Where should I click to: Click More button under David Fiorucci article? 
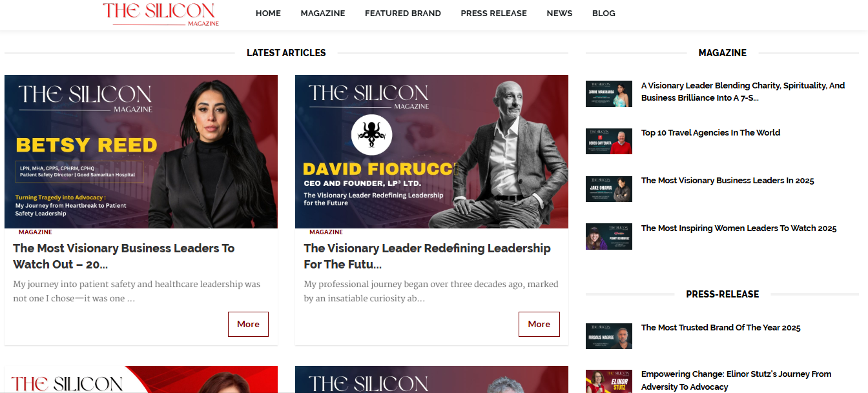pos(539,324)
